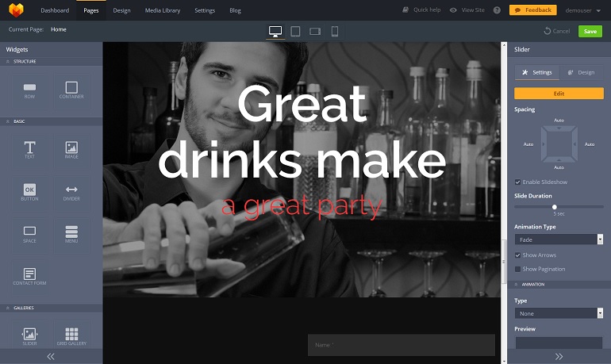Image resolution: width=611 pixels, height=364 pixels.
Task: Open the Media Library menu
Action: click(x=162, y=10)
